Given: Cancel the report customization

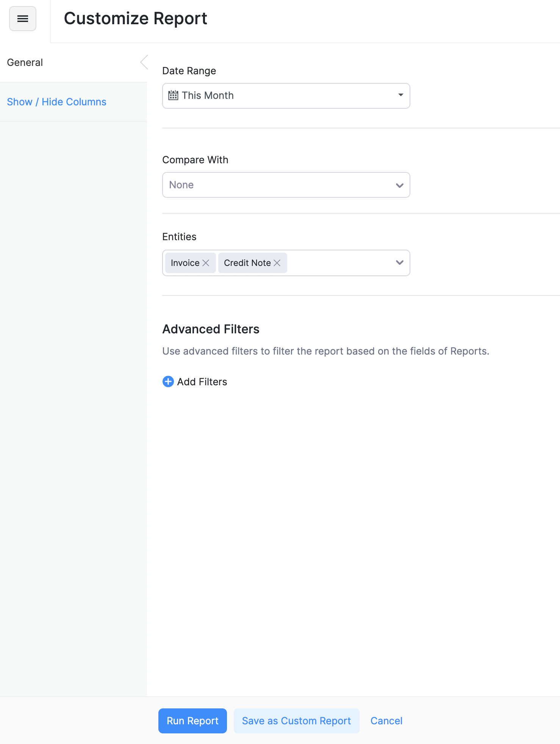Looking at the screenshot, I should coord(386,721).
